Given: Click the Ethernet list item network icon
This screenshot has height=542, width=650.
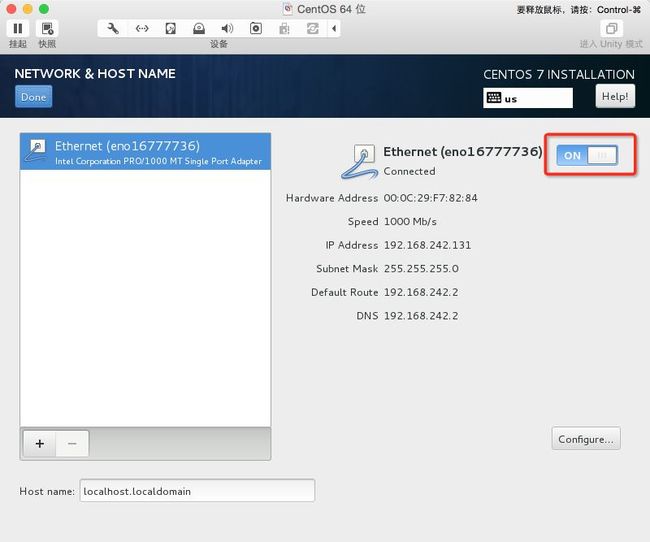Looking at the screenshot, I should [x=36, y=151].
